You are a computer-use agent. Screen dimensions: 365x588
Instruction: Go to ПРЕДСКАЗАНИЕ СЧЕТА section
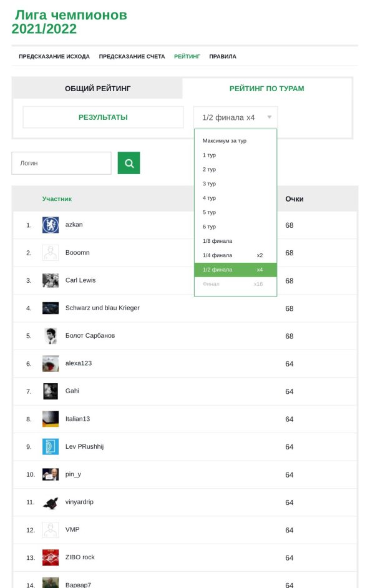pyautogui.click(x=132, y=57)
